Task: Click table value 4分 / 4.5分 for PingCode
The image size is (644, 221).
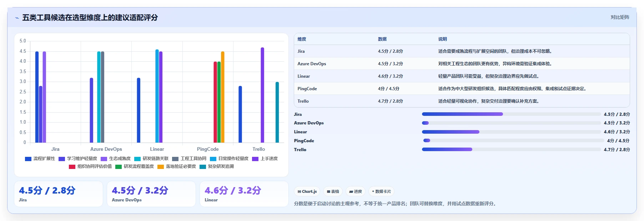Action: pyautogui.click(x=389, y=89)
